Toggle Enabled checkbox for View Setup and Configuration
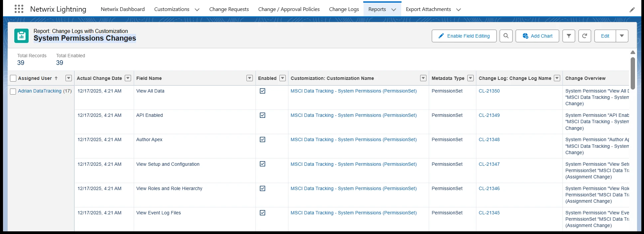The width and height of the screenshot is (644, 234). (262, 164)
